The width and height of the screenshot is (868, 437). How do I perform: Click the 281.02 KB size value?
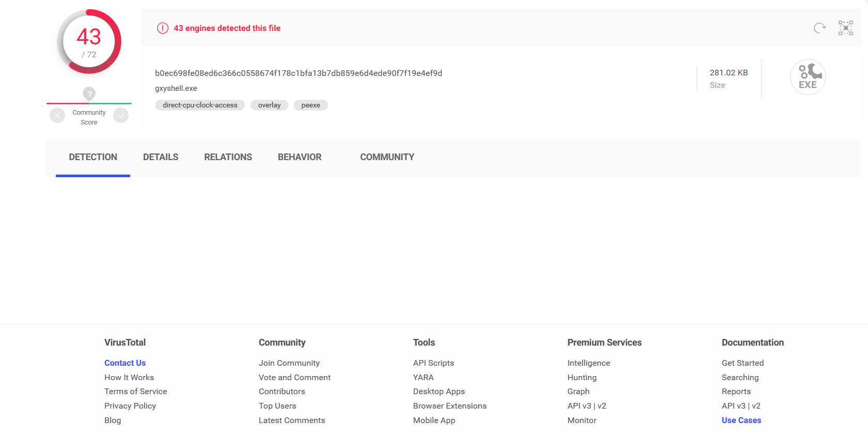(x=729, y=73)
